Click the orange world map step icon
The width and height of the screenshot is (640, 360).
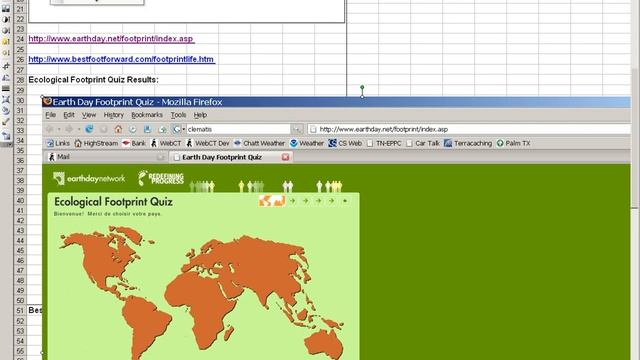[x=272, y=200]
